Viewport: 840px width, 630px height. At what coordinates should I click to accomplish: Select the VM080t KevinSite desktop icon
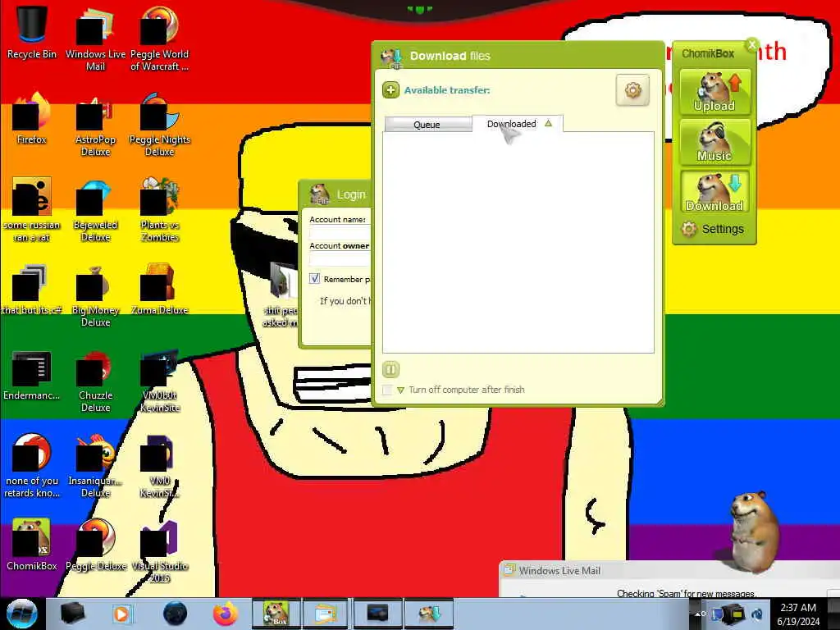[x=160, y=381]
